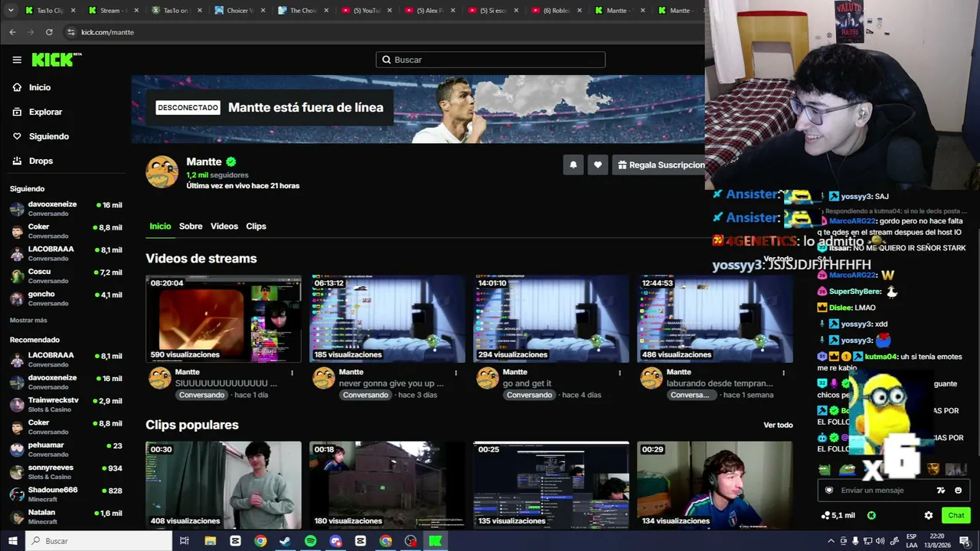This screenshot has height=551, width=980.
Task: Click the green Chat send button
Action: (x=956, y=516)
